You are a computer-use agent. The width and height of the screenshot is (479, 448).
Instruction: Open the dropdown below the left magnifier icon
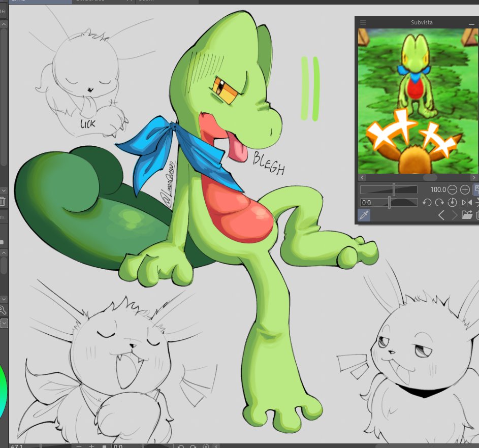click(x=4, y=323)
